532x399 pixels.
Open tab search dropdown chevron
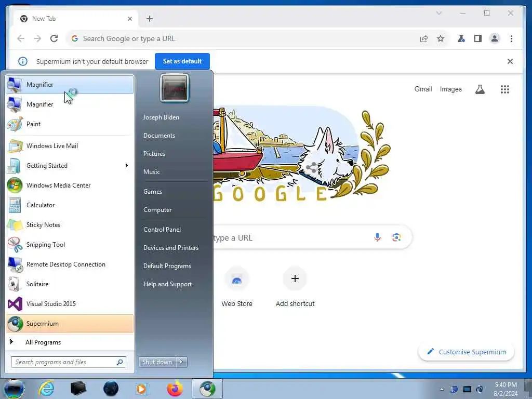pyautogui.click(x=438, y=13)
